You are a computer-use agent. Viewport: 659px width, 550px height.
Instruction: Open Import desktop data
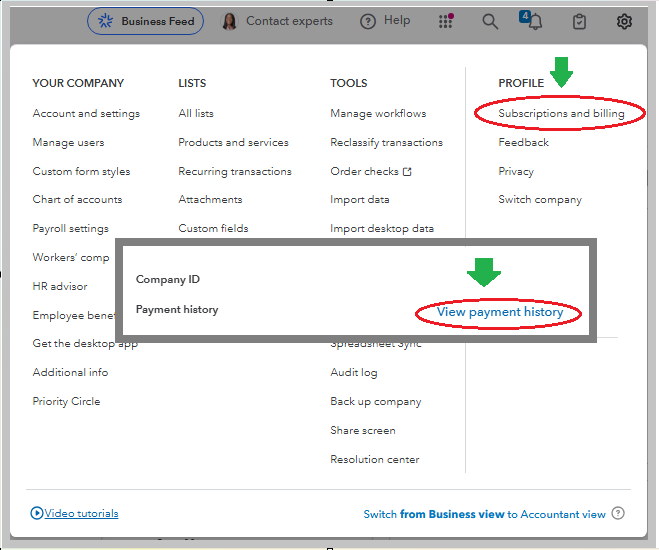382,229
